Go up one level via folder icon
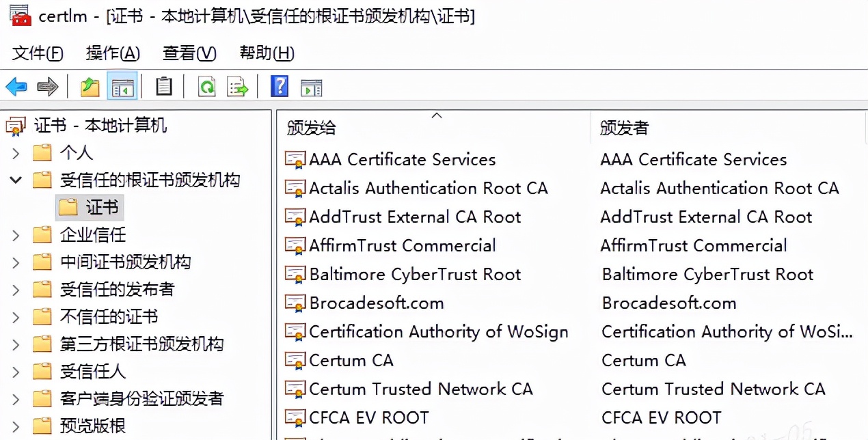The image size is (868, 440). point(90,87)
